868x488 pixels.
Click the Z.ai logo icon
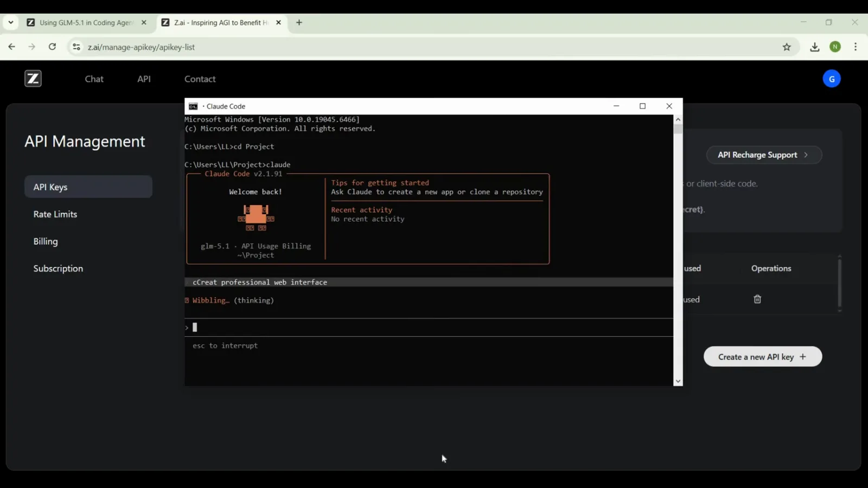click(x=33, y=79)
